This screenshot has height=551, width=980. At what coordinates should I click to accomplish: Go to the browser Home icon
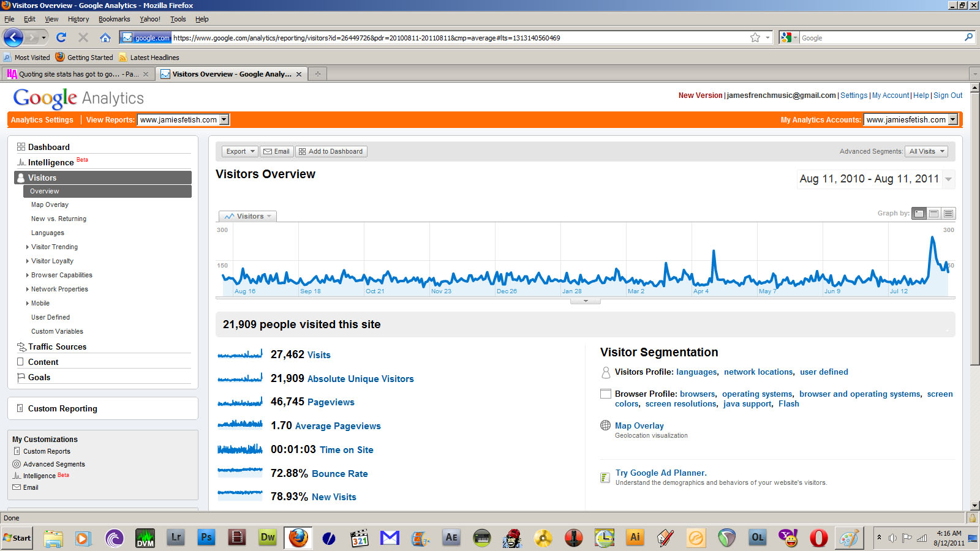pyautogui.click(x=105, y=37)
